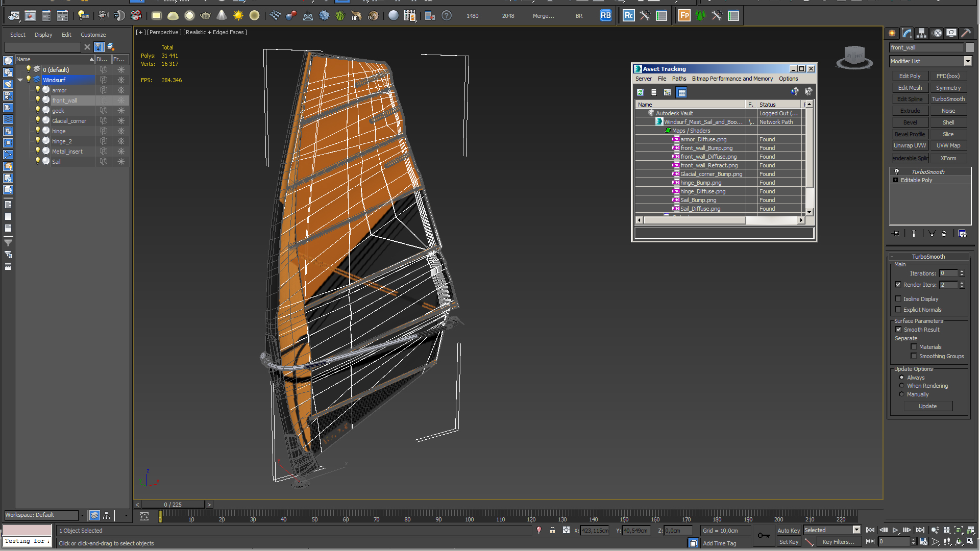Click the help question mark toolbar icon

click(x=447, y=16)
